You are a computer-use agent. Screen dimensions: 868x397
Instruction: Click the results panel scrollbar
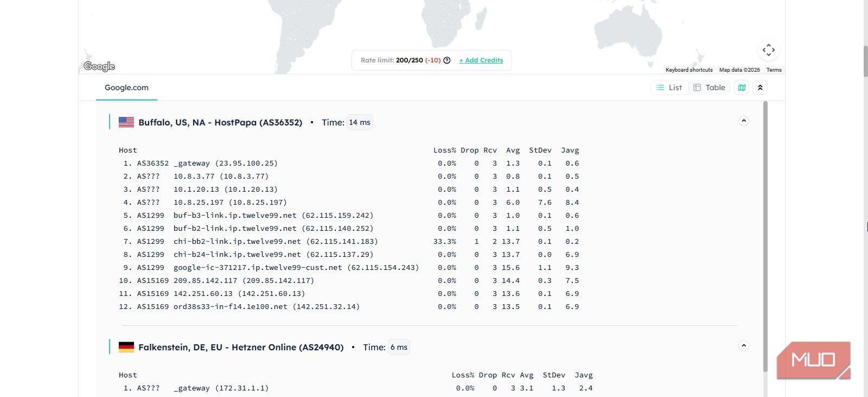click(x=765, y=236)
